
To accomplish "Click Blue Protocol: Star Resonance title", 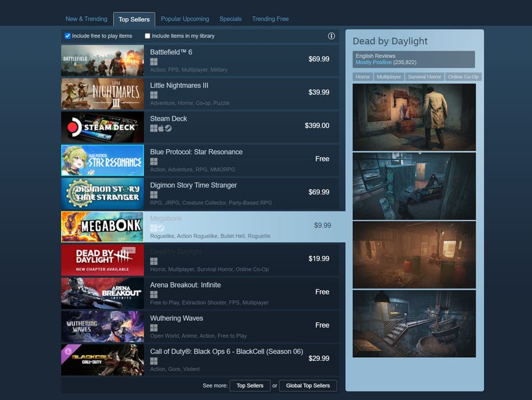I will [196, 152].
